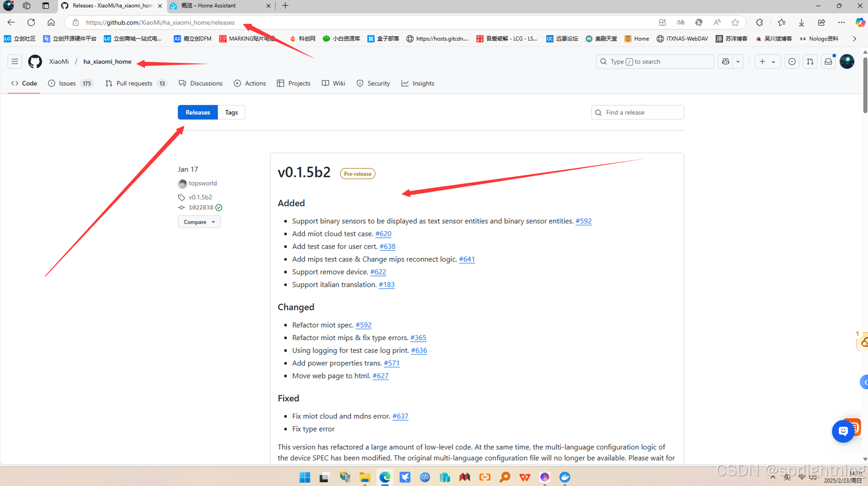Click the verified commit checkmark icon

[x=219, y=208]
